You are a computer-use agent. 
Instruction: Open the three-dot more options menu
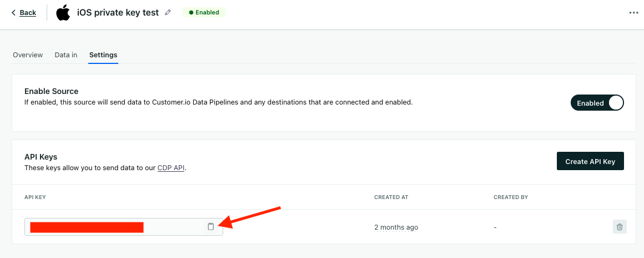633,13
